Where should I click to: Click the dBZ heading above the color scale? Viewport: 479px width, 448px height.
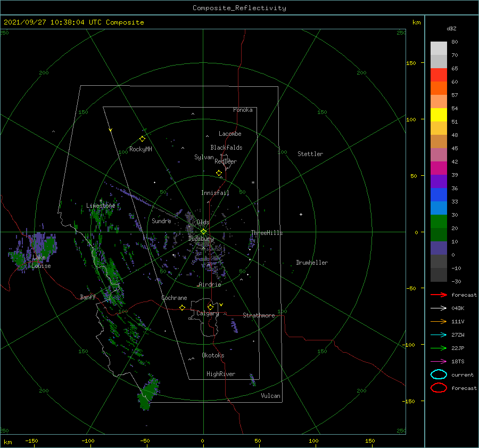451,28
